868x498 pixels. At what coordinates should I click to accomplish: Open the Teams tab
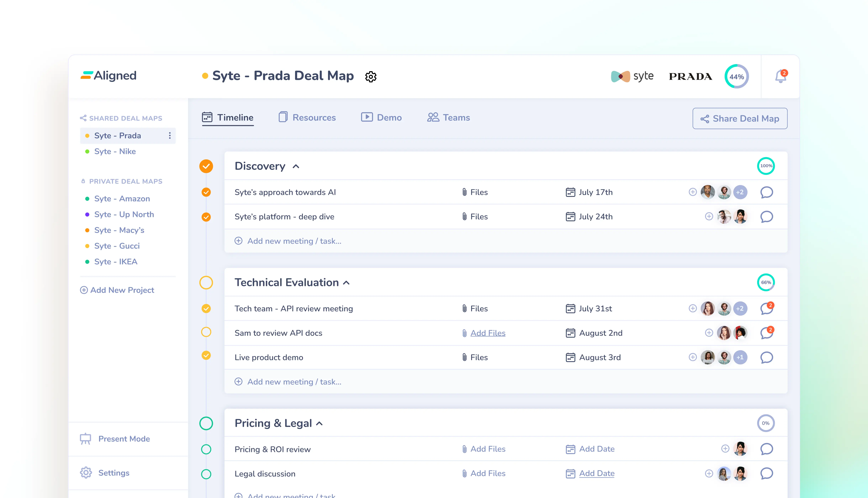448,118
